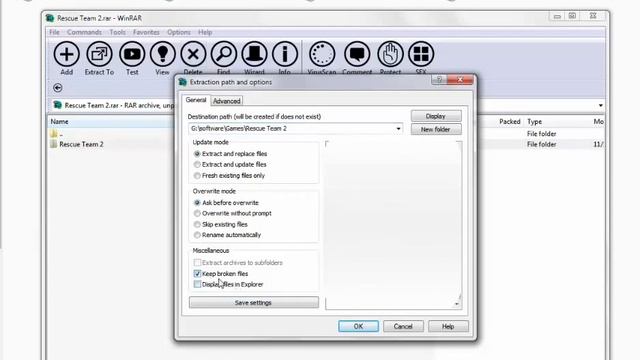
Task: Click the New folder button
Action: 436,129
